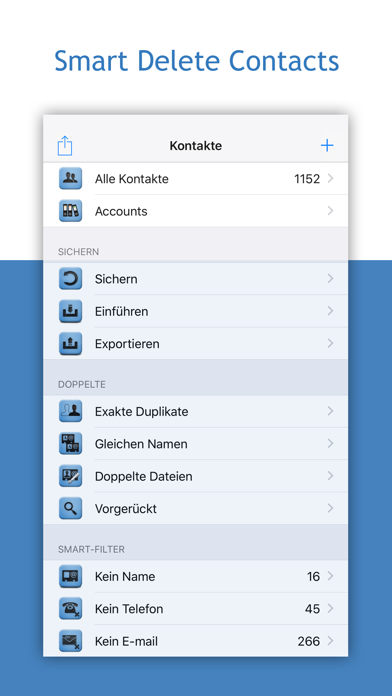Select the Exakte Duplikate label
This screenshot has width=392, height=696.
point(141,411)
